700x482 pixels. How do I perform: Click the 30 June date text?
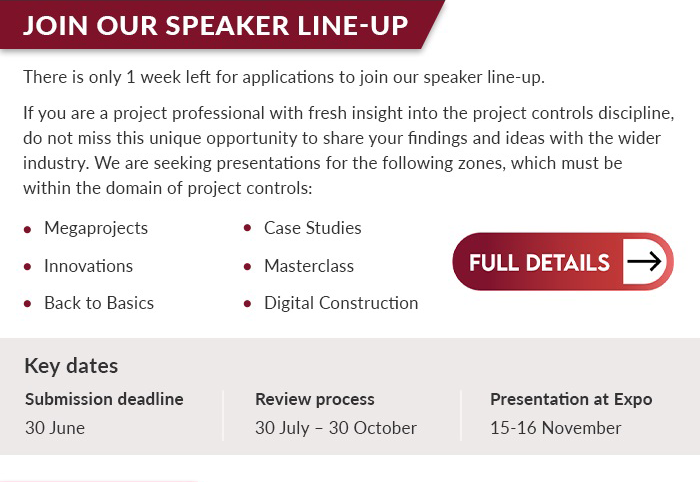point(55,428)
